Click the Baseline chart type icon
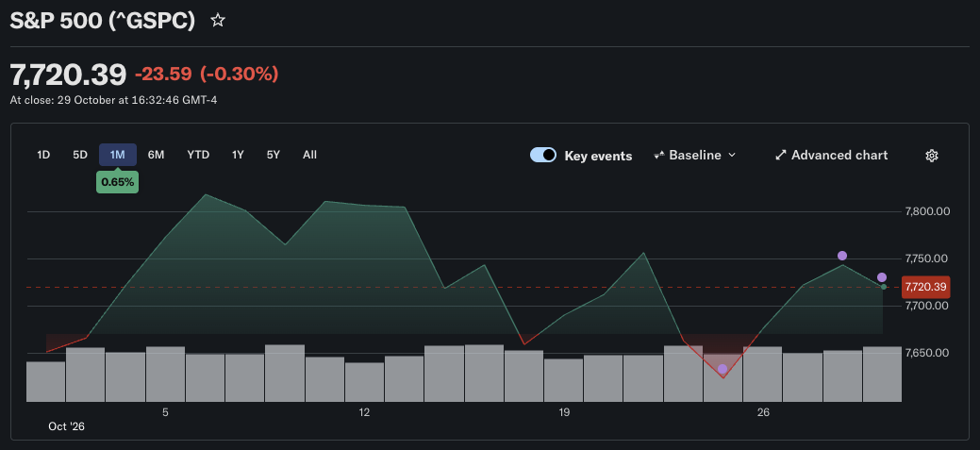The height and width of the screenshot is (450, 980). tap(658, 155)
